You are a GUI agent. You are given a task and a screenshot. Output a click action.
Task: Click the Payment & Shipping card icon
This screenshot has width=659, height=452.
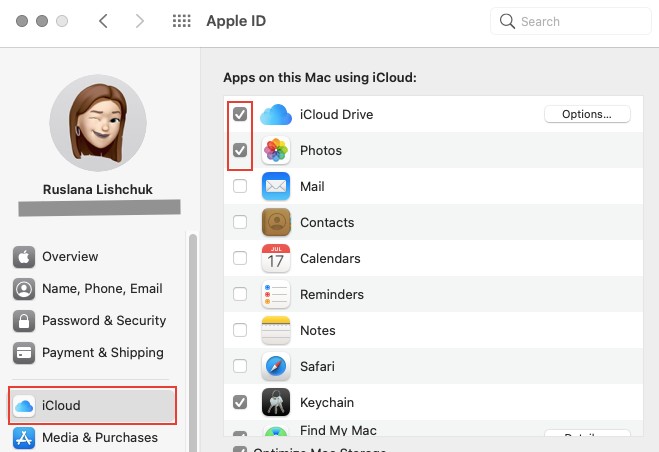[x=24, y=353]
